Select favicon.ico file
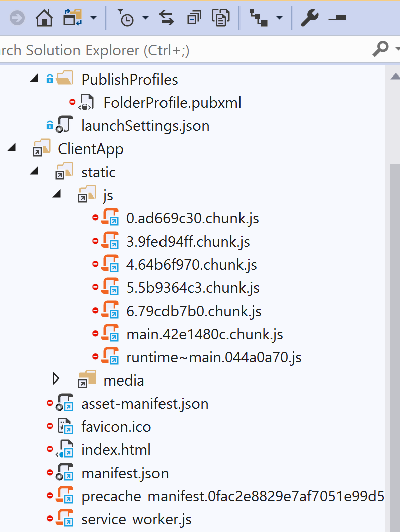Image resolution: width=400 pixels, height=532 pixels. pyautogui.click(x=116, y=427)
